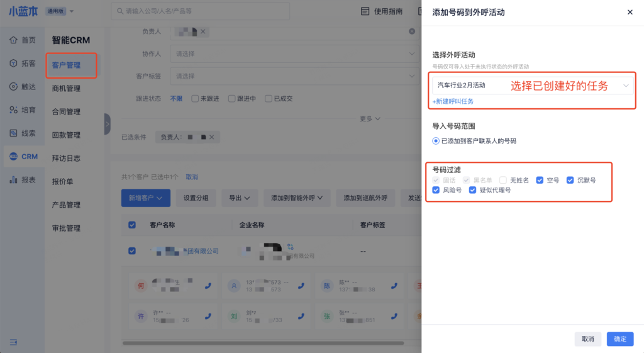Click the 报表 chart icon

[x=13, y=180]
